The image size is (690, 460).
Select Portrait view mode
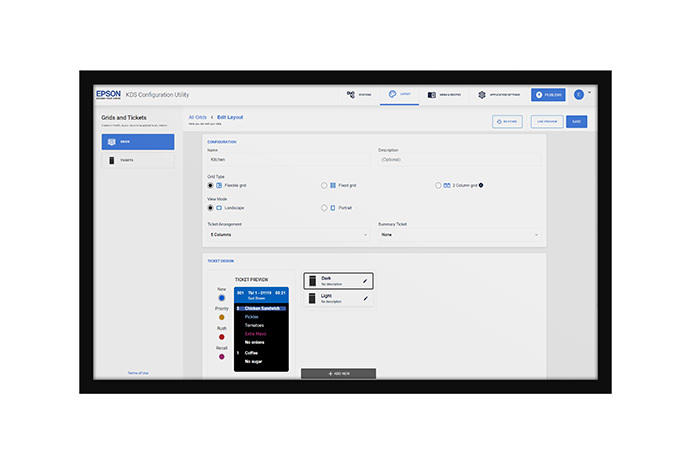click(x=324, y=208)
